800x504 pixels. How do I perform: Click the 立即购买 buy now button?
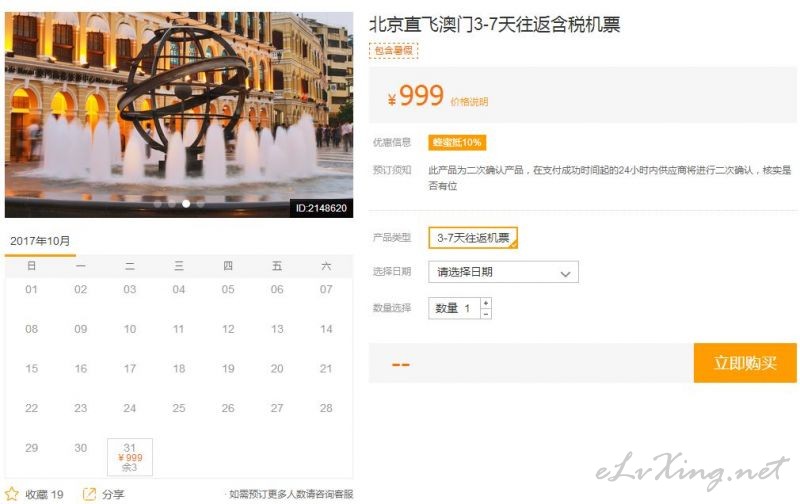(x=745, y=363)
